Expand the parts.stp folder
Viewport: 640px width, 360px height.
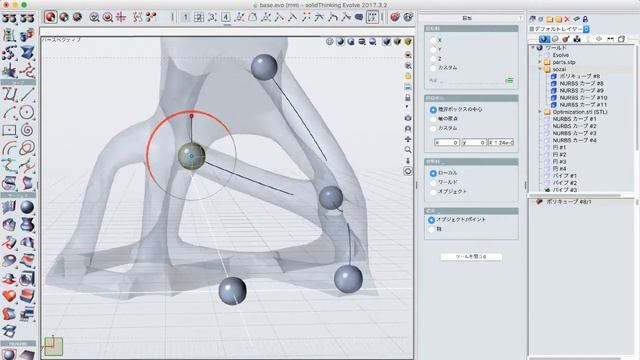(540, 62)
